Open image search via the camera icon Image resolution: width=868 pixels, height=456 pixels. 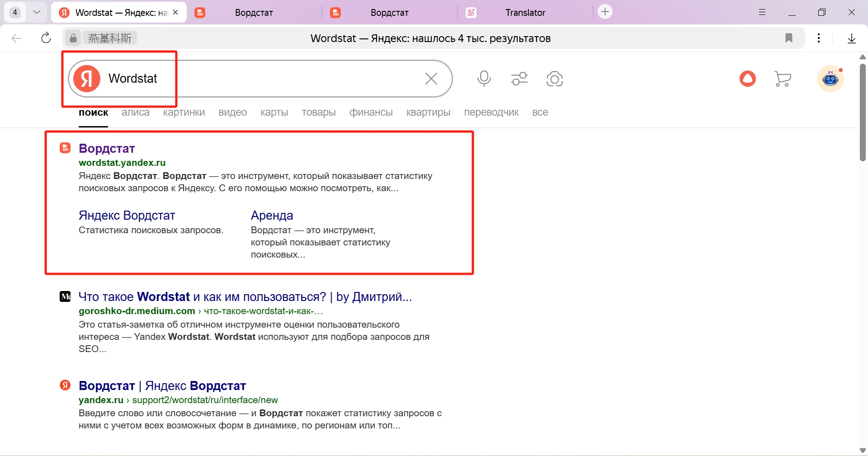coord(555,79)
